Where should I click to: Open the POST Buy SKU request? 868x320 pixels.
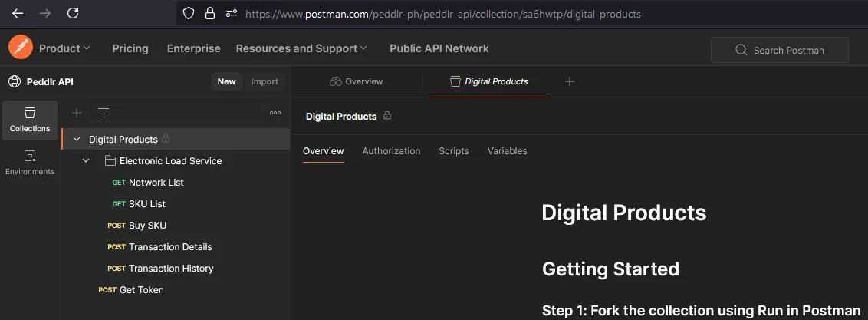coord(136,226)
